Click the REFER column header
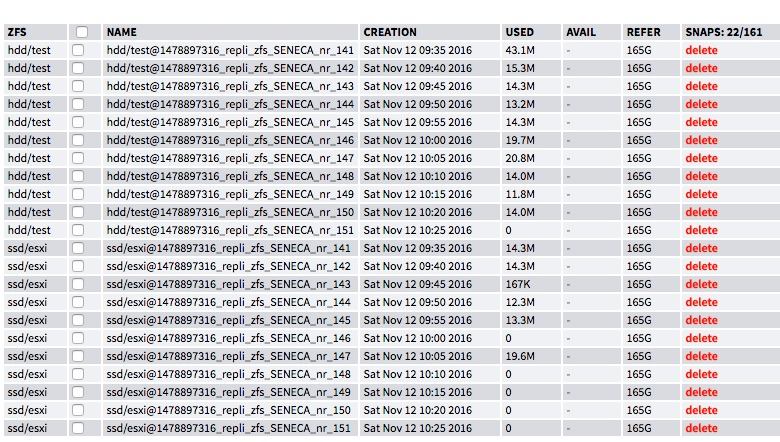The width and height of the screenshot is (780, 442). 643,32
